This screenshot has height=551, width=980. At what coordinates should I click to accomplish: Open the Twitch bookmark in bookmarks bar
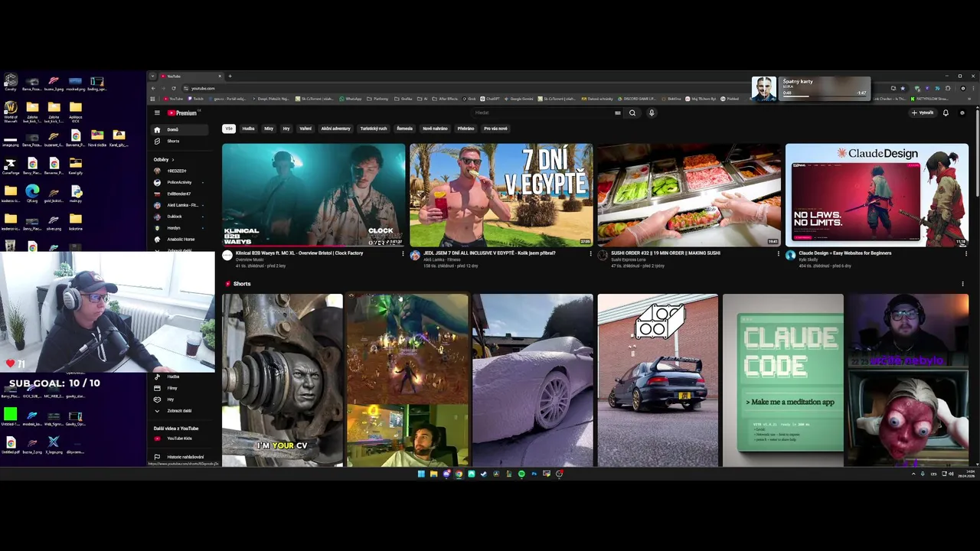click(x=195, y=99)
